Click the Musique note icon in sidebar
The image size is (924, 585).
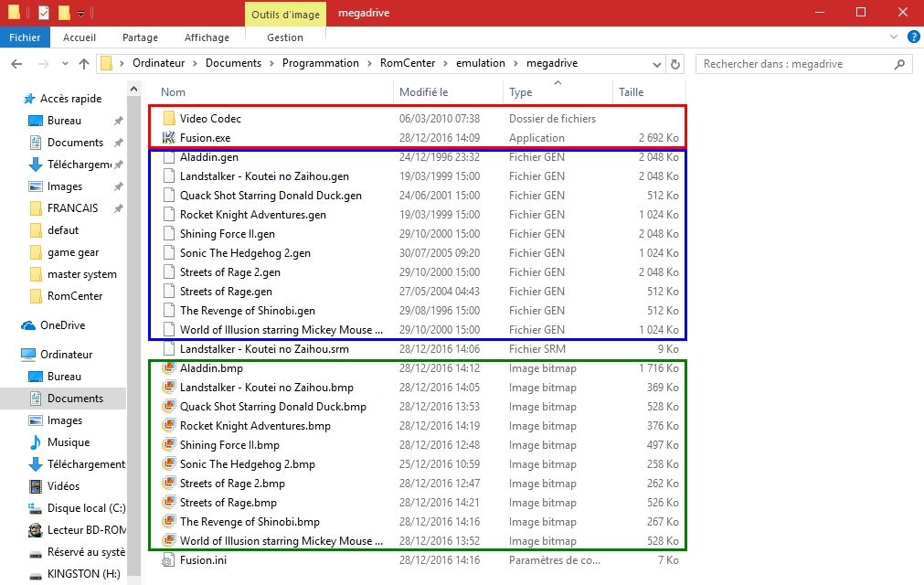(36, 442)
